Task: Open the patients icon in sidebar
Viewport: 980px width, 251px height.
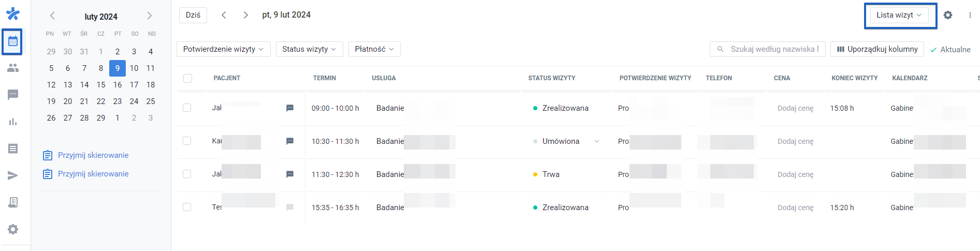Action: pyautogui.click(x=13, y=68)
